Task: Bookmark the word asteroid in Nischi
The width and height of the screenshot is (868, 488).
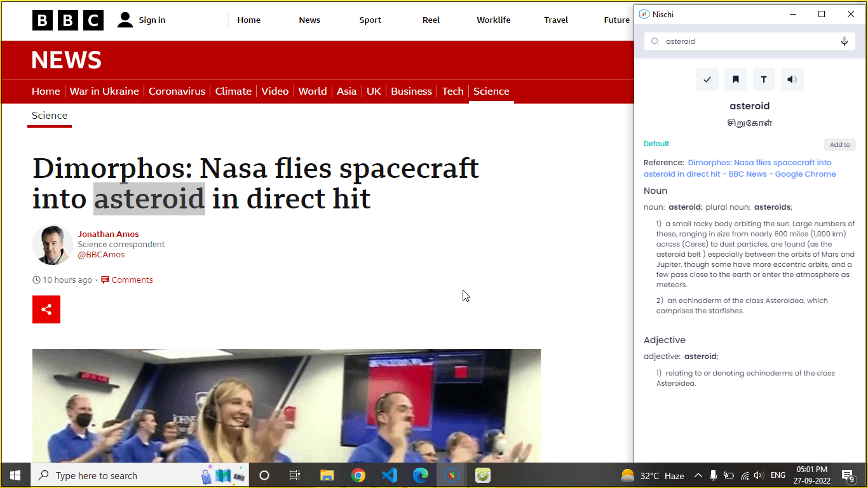Action: pos(736,79)
